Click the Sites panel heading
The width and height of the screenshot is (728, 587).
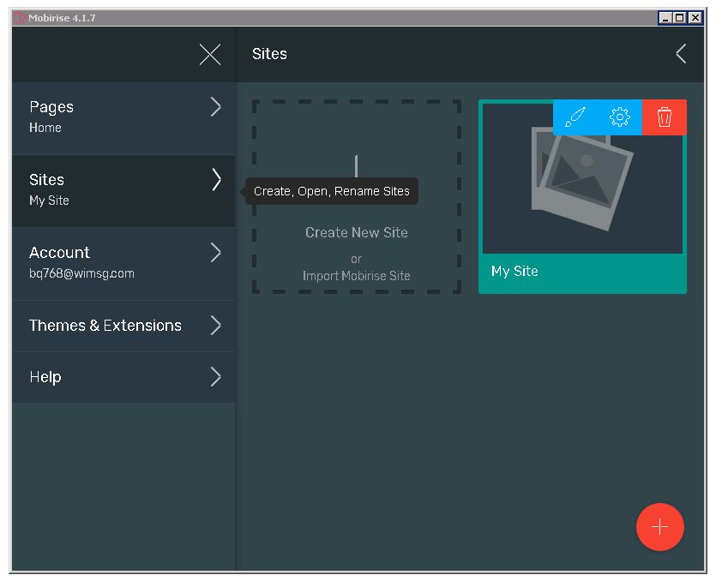270,54
